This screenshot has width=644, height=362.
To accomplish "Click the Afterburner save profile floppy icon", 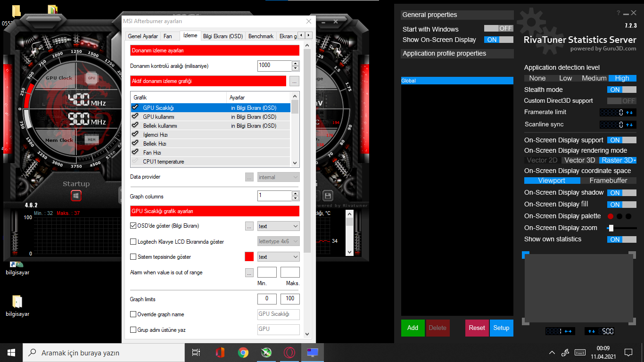I will point(328,196).
